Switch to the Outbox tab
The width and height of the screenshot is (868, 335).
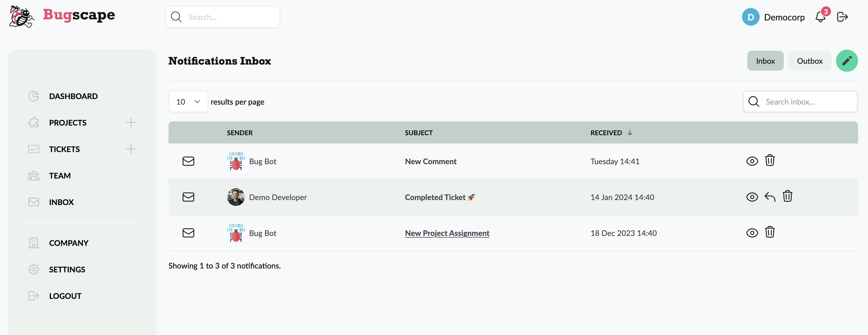click(x=809, y=61)
